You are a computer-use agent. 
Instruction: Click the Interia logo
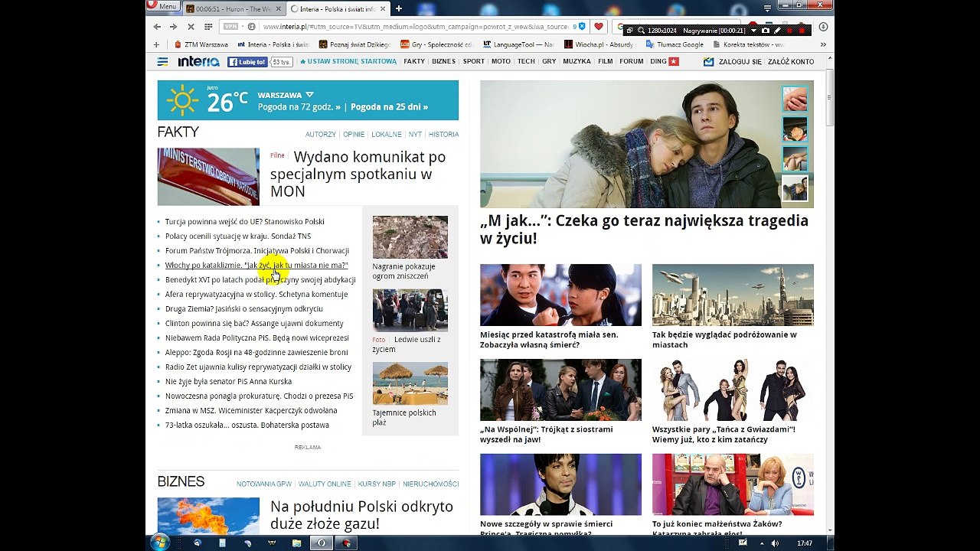tap(198, 61)
